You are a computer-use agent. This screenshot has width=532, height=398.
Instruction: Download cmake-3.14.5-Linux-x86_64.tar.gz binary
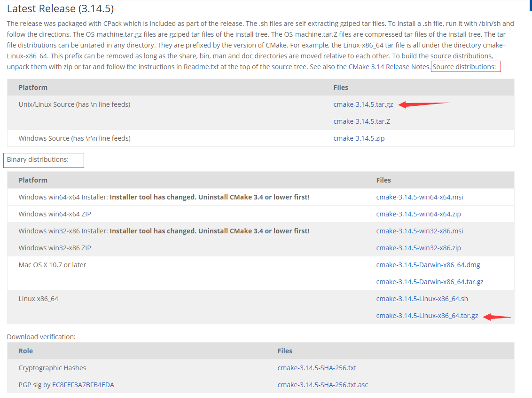pyautogui.click(x=427, y=316)
